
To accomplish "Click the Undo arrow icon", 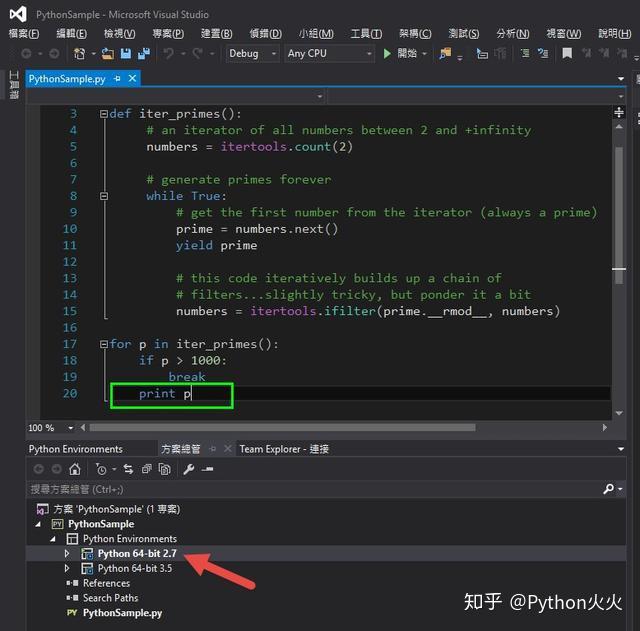I will pyautogui.click(x=168, y=53).
